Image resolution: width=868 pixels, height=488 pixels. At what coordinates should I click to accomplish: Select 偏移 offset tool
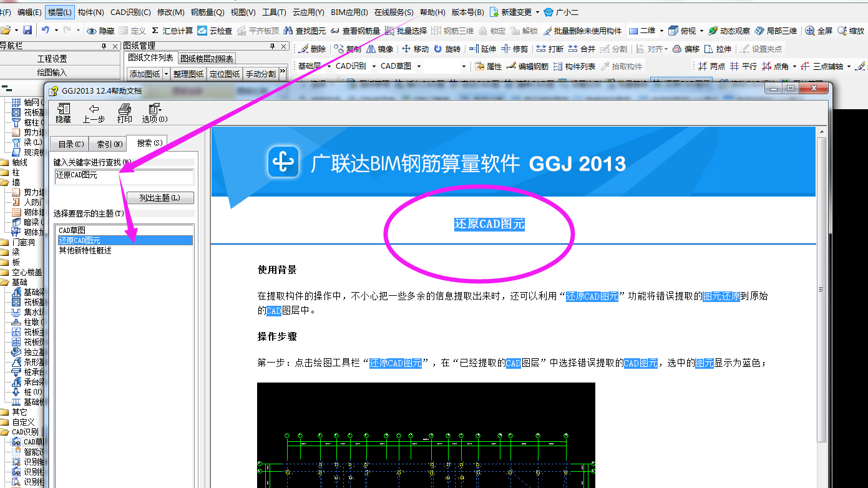(x=686, y=49)
